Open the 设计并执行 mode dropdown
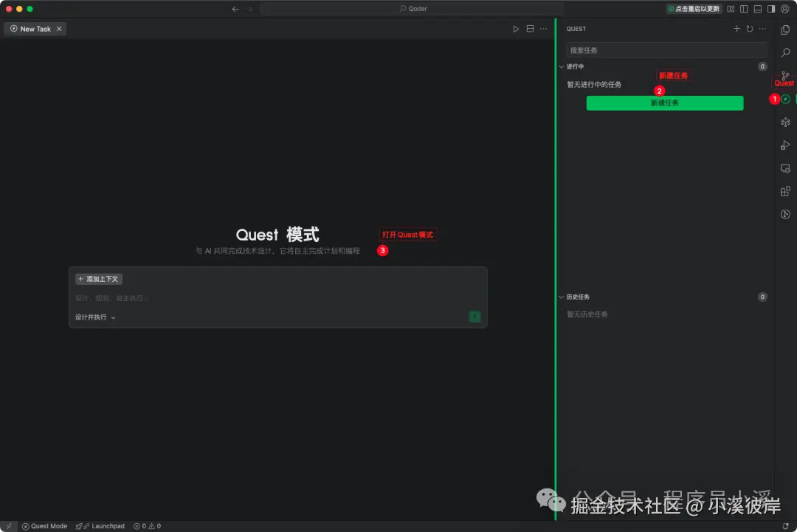 coord(94,316)
